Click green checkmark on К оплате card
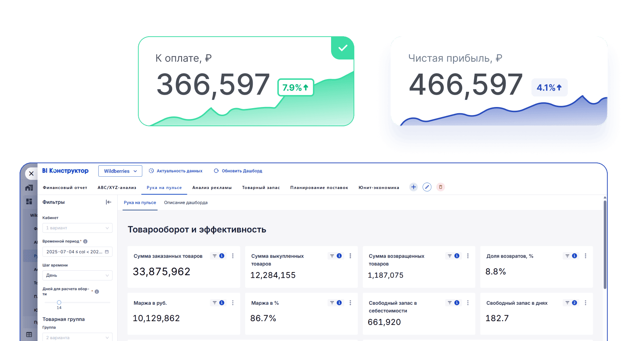The width and height of the screenshot is (644, 341). pos(343,48)
